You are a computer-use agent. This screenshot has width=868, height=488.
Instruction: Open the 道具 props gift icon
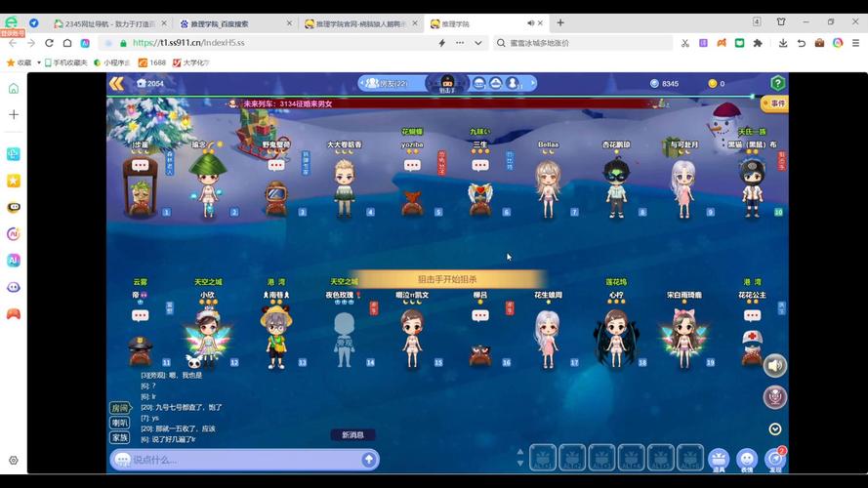(718, 460)
